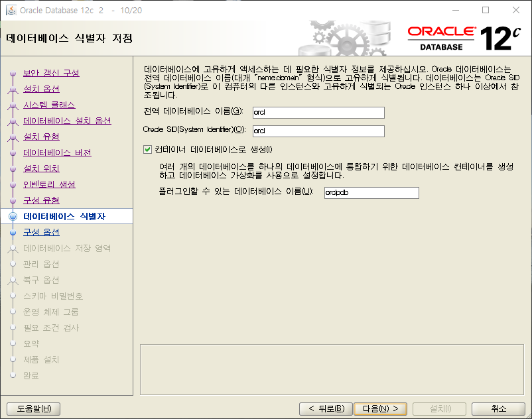The height and width of the screenshot is (419, 532).
Task: Go to the 데이터베이스 버전 step
Action: [x=57, y=152]
